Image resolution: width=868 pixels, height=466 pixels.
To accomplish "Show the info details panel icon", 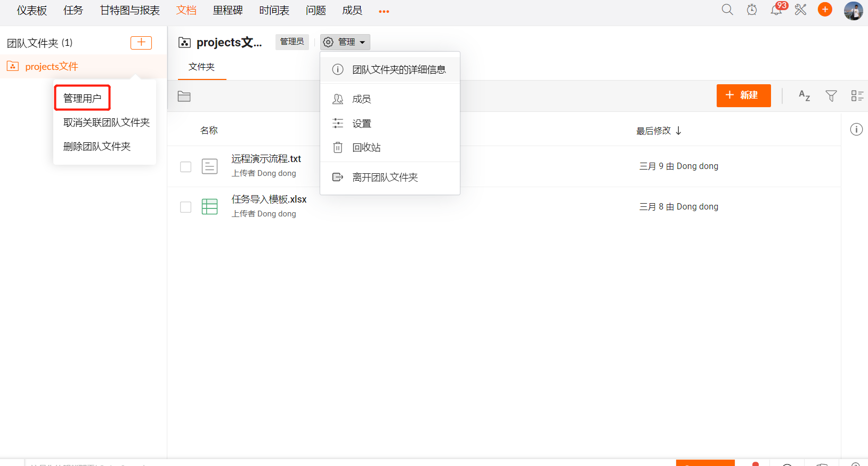I will coord(856,130).
